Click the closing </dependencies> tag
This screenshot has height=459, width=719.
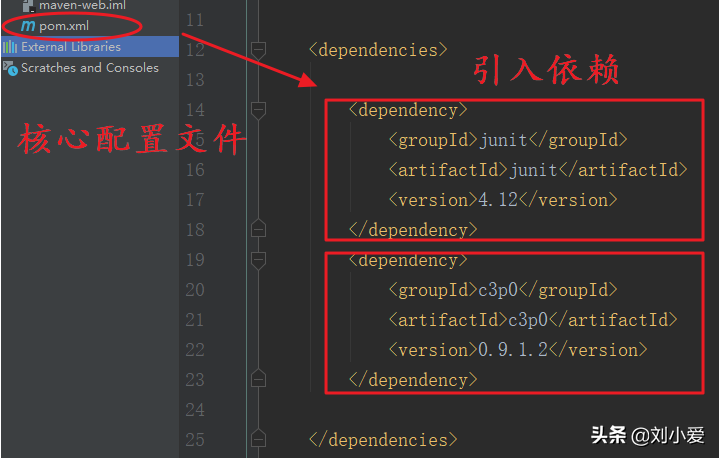383,440
